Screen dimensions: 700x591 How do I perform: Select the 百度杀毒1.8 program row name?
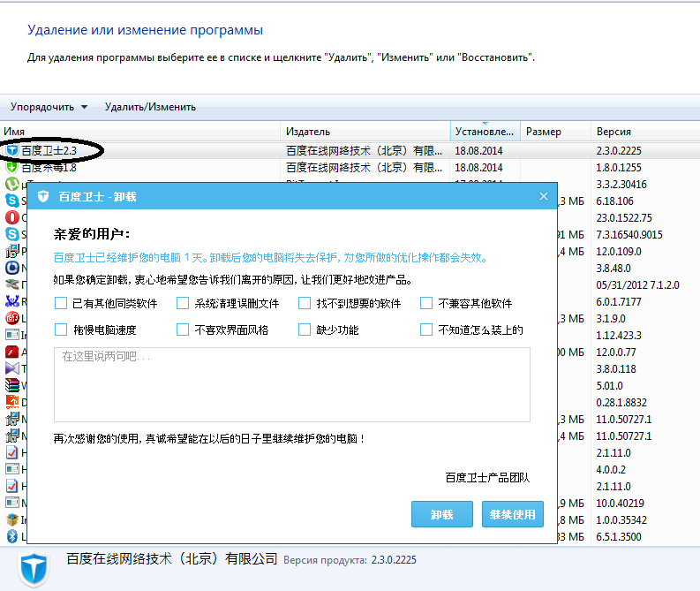(x=49, y=168)
